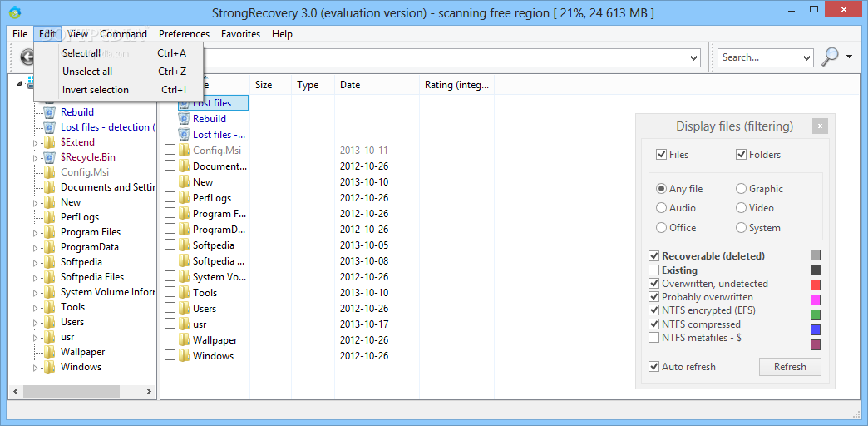Viewport: 868px width, 426px height.
Task: Click the Refresh button
Action: click(x=790, y=367)
